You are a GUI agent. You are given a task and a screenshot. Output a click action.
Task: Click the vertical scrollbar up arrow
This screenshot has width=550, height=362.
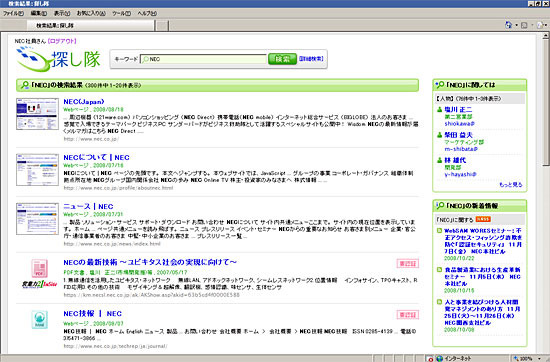(x=546, y=36)
